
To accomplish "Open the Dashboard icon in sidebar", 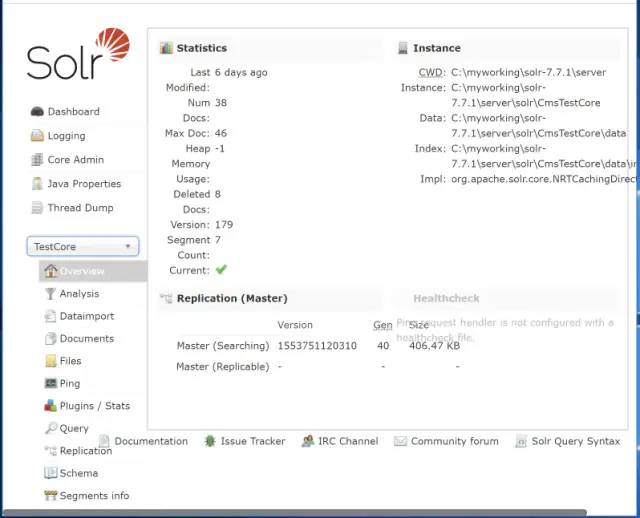I will [x=37, y=111].
